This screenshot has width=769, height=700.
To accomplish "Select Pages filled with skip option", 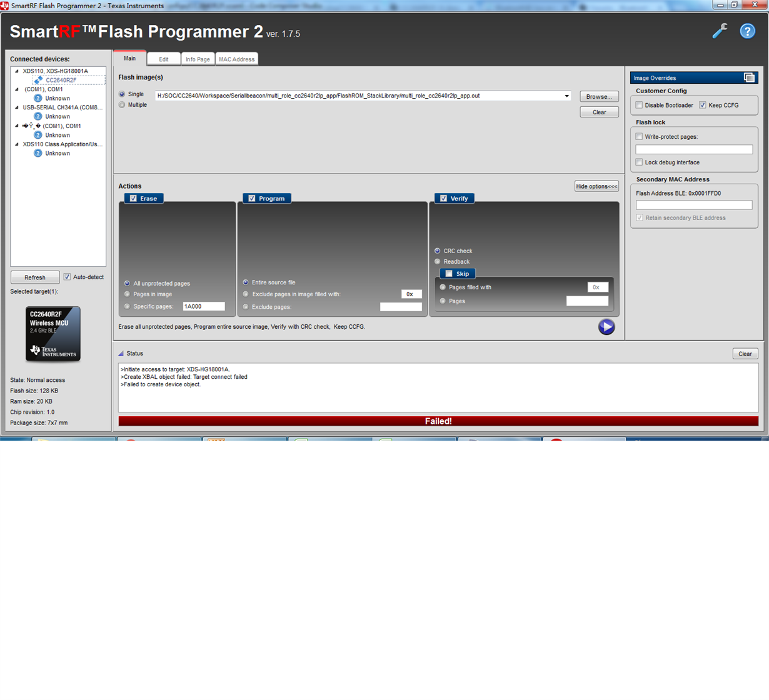I will point(443,287).
